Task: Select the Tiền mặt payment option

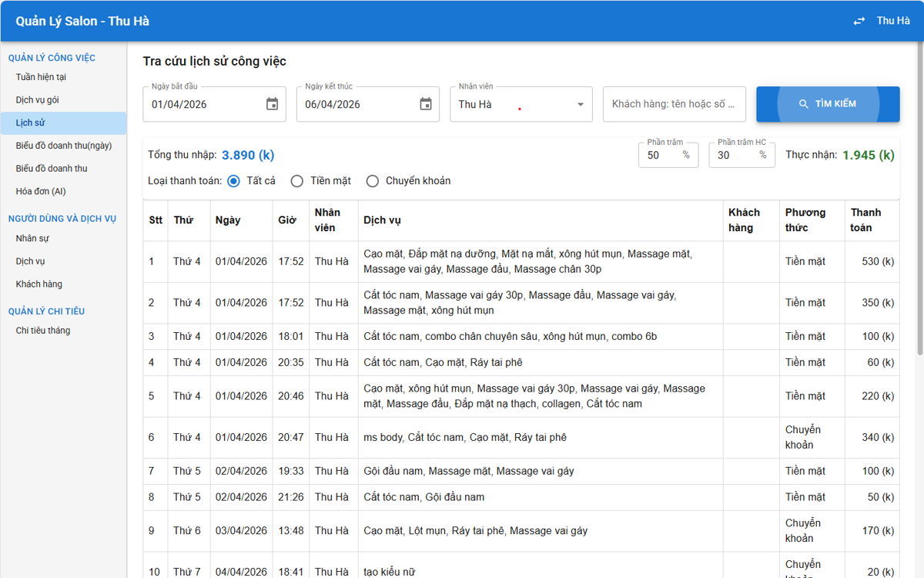Action: (x=297, y=181)
